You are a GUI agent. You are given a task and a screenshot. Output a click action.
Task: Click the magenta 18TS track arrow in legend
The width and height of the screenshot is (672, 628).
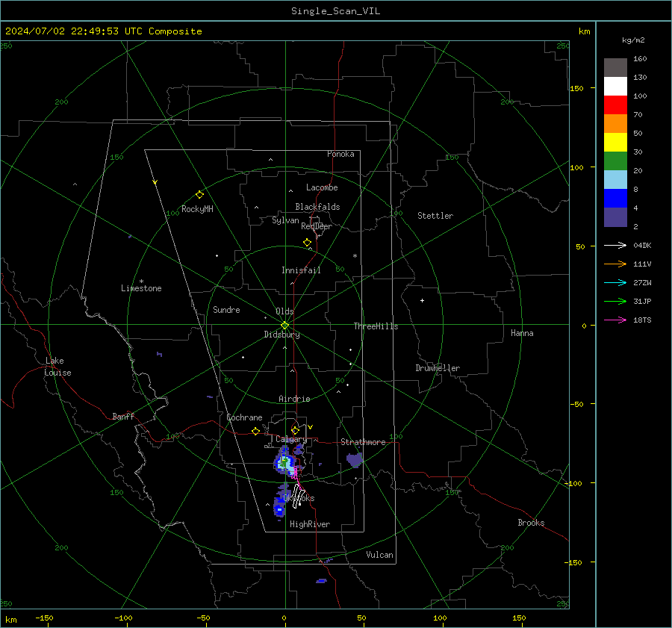click(615, 320)
